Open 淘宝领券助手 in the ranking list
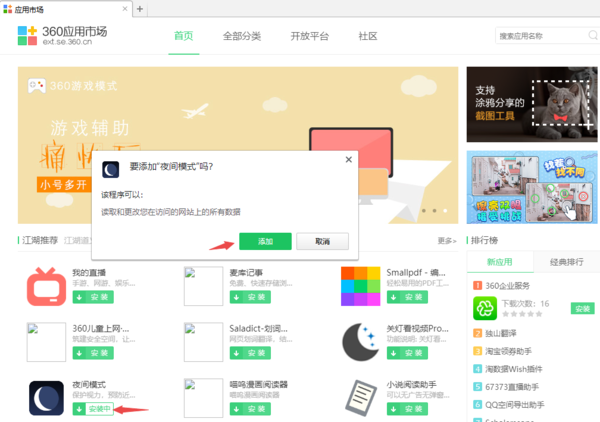 coord(509,351)
